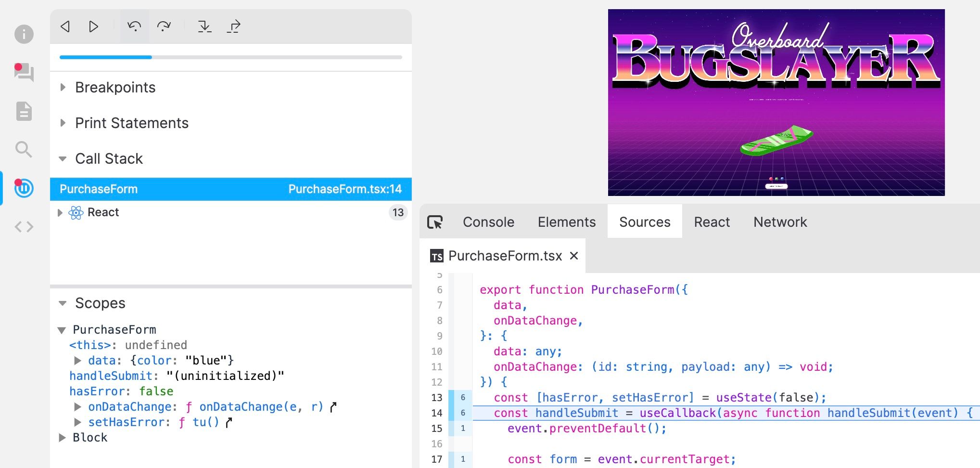Rewind to previous pause point

pyautogui.click(x=65, y=26)
